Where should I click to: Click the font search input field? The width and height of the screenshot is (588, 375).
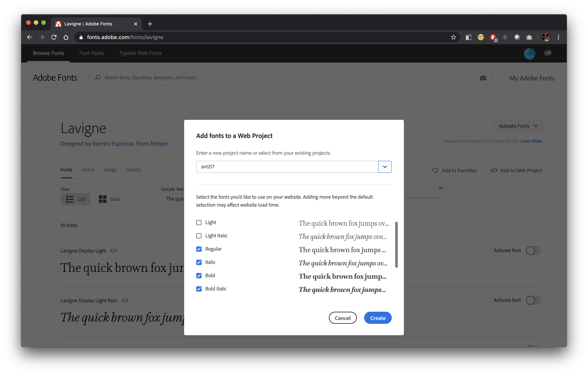pos(290,78)
